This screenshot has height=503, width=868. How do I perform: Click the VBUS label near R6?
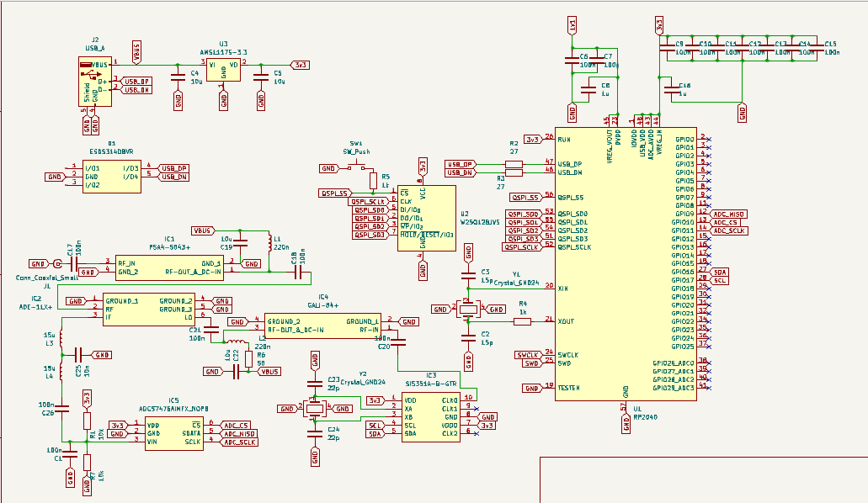(x=269, y=372)
